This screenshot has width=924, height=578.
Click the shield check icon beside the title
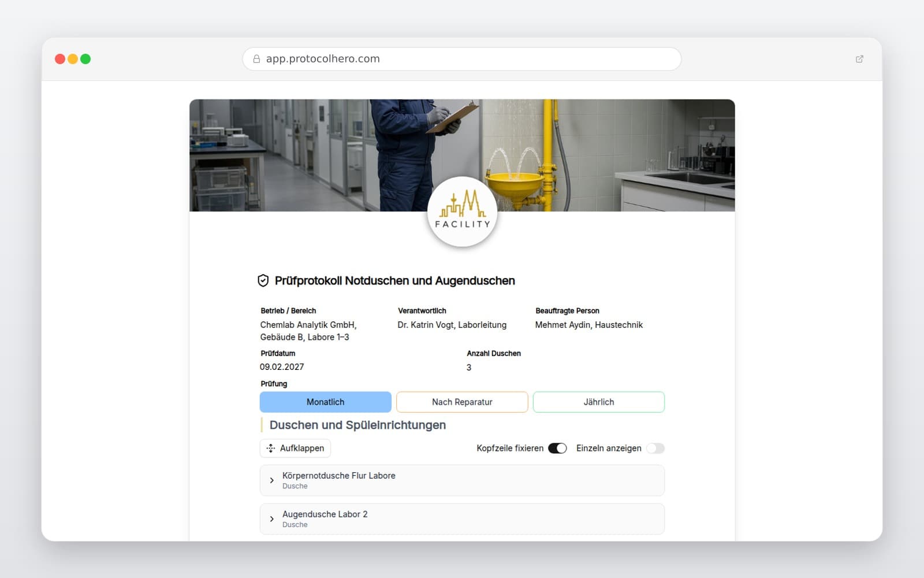(x=263, y=281)
